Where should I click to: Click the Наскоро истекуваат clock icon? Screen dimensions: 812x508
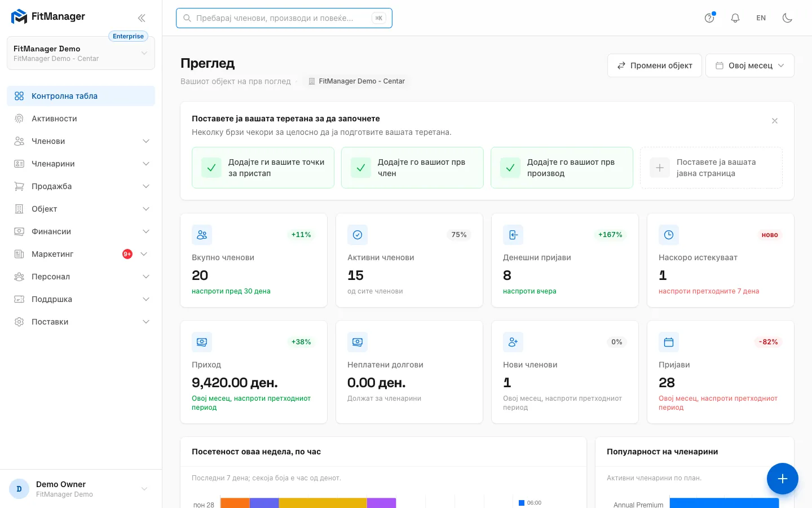[669, 235]
